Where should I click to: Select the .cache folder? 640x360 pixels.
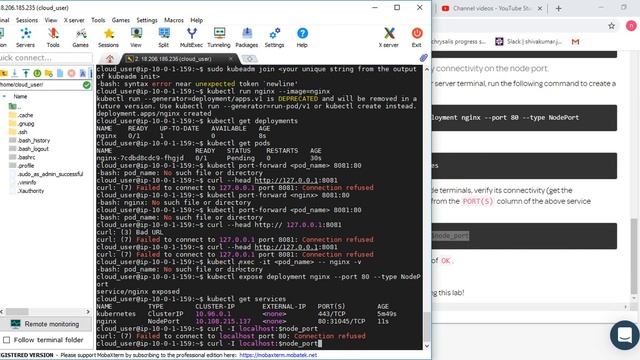(21, 116)
